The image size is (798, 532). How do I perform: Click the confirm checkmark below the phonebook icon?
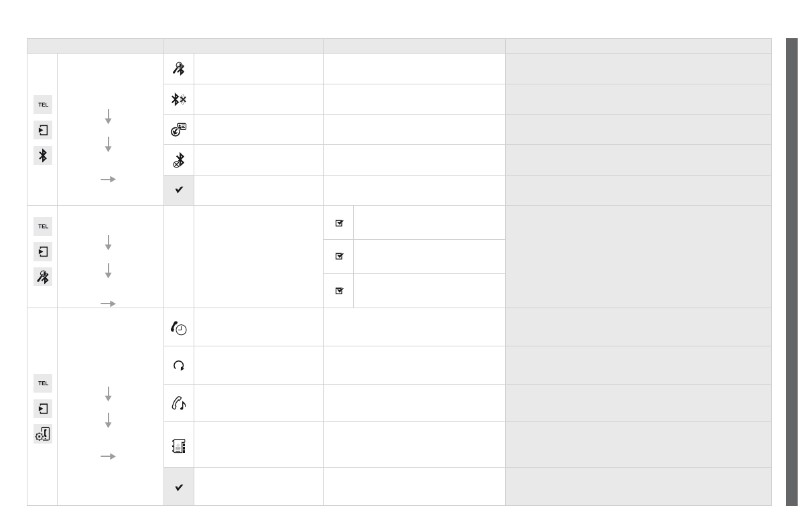coord(179,487)
